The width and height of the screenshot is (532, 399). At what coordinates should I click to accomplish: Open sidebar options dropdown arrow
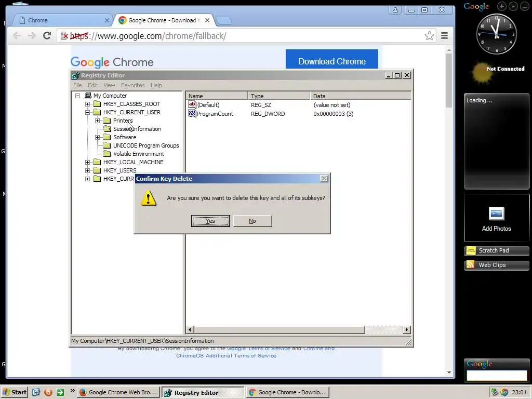point(513,6)
